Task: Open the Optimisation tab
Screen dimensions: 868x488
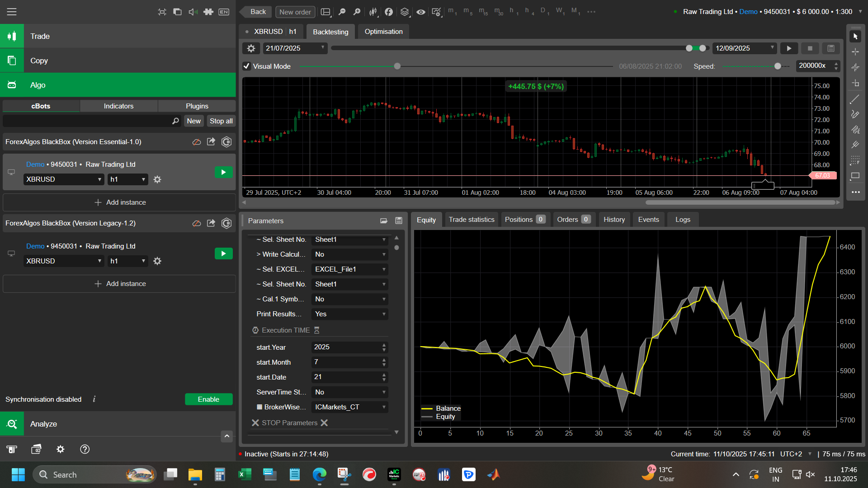Action: point(383,32)
